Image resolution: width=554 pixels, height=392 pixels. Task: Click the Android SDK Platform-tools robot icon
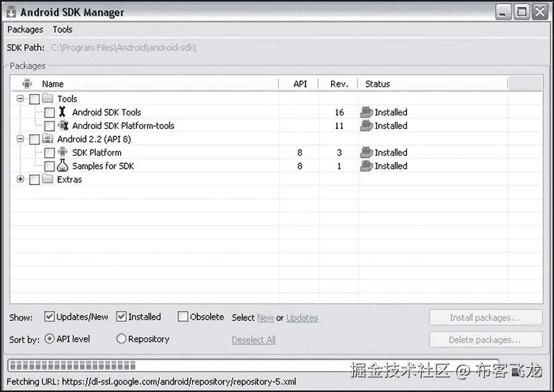click(x=63, y=125)
